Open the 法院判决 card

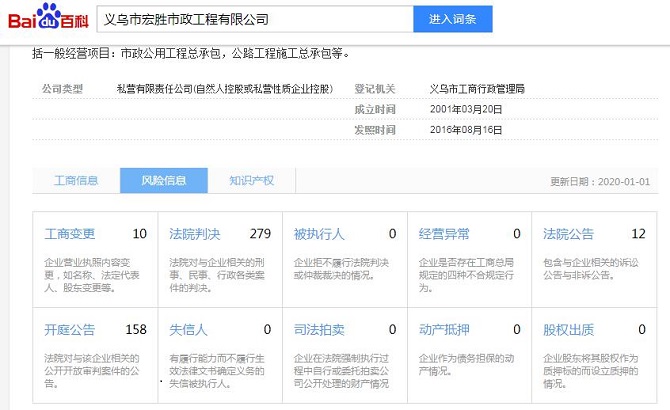(194, 235)
